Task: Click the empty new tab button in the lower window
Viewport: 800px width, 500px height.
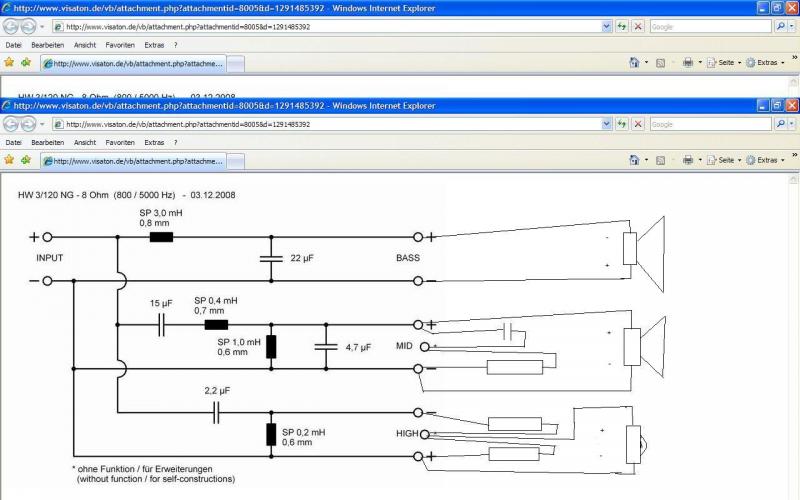Action: (237, 160)
